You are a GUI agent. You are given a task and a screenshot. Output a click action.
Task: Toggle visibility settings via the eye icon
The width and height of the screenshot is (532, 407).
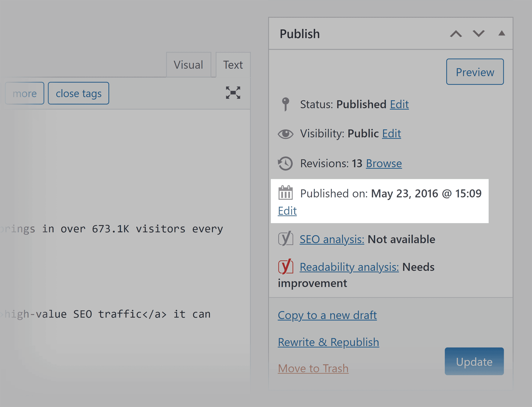point(285,133)
